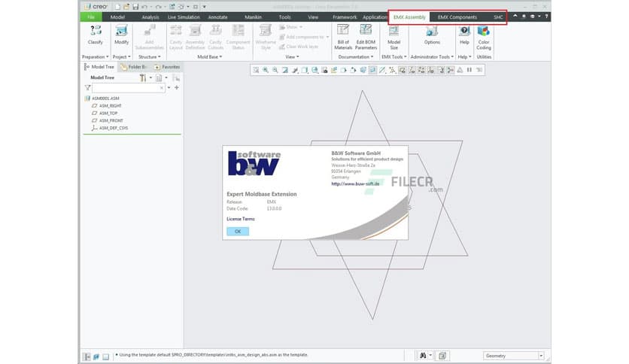This screenshot has height=364, width=629.
Task: Expand the Documentation group dropdown
Action: (356, 57)
